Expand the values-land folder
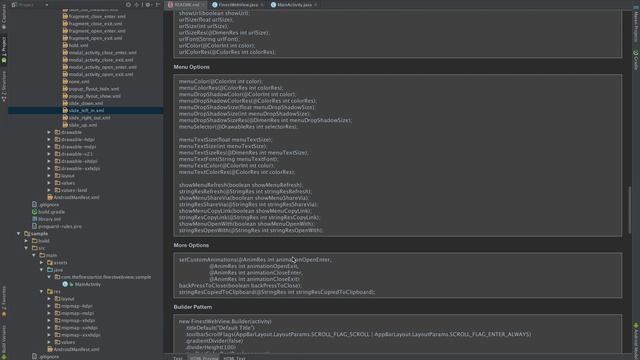640x360 pixels. (49, 190)
